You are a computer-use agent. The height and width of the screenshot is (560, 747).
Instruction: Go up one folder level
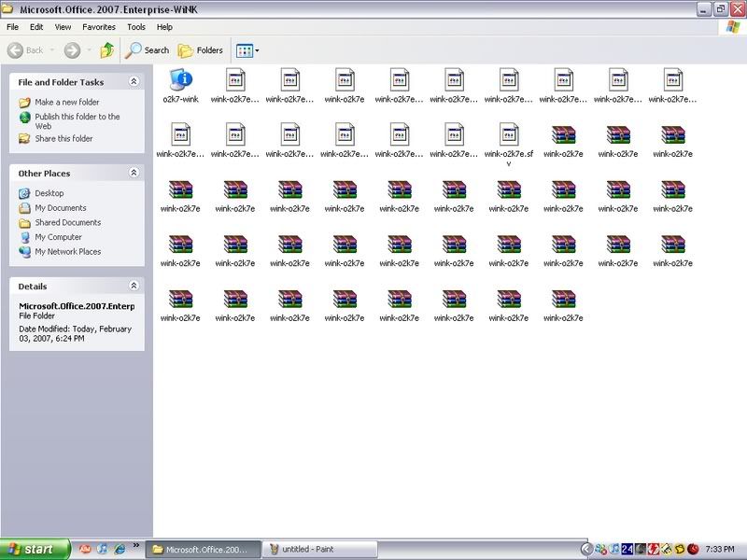tap(107, 50)
